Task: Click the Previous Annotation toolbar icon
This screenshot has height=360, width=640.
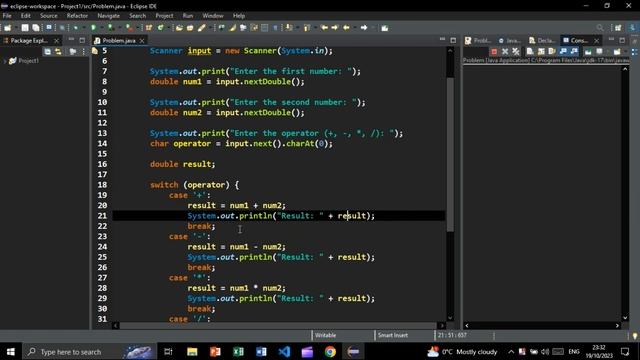Action: (x=307, y=28)
